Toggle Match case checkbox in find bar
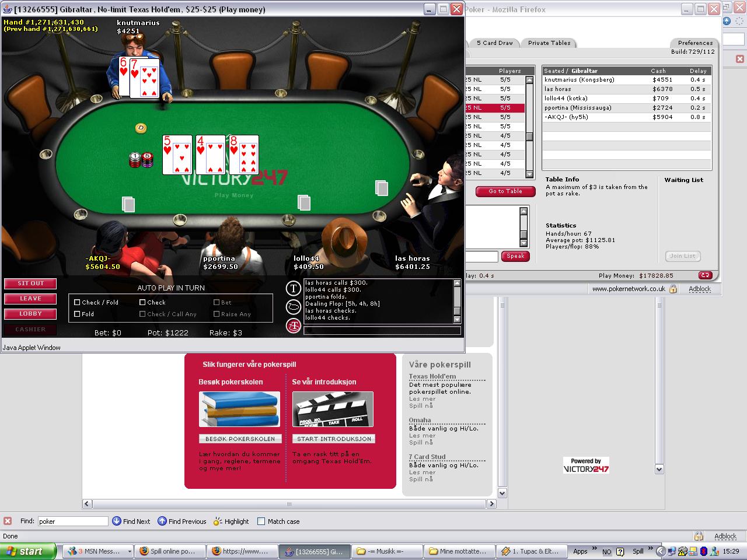The width and height of the screenshot is (747, 560). (x=261, y=521)
